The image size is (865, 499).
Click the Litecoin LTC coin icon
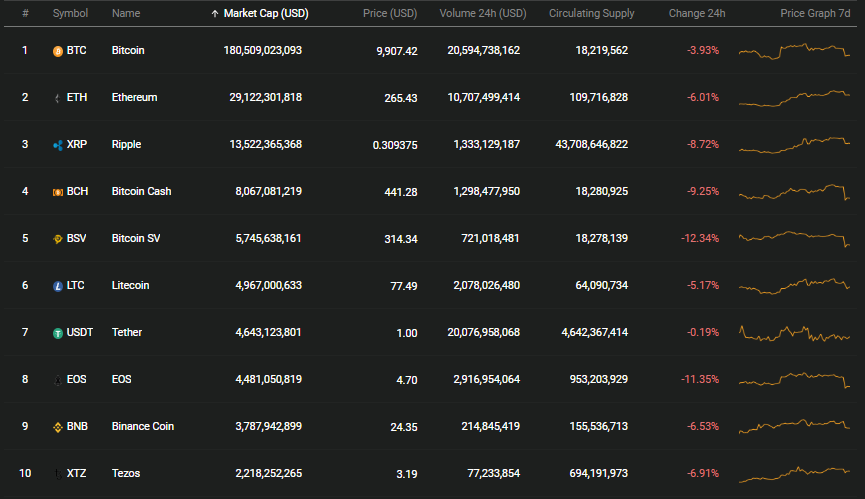[57, 286]
